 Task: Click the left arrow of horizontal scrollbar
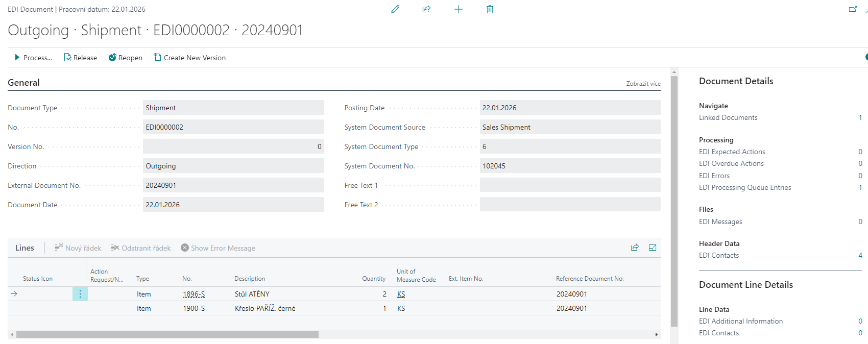pyautogui.click(x=12, y=335)
